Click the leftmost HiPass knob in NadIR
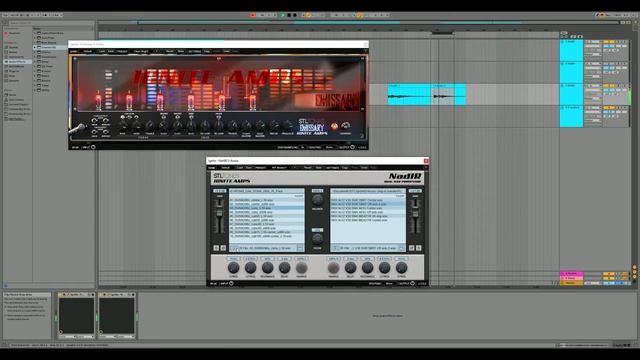 (233, 268)
